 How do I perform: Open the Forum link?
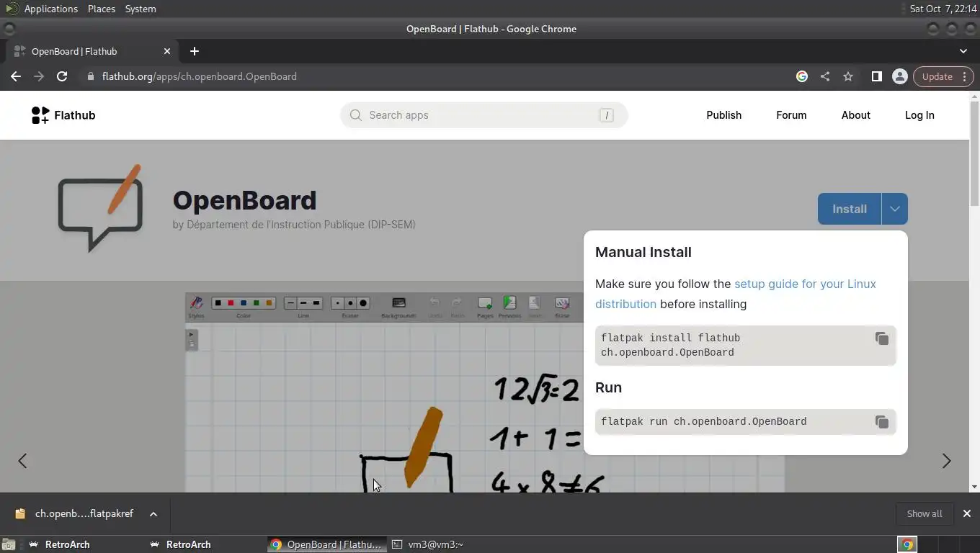[791, 115]
